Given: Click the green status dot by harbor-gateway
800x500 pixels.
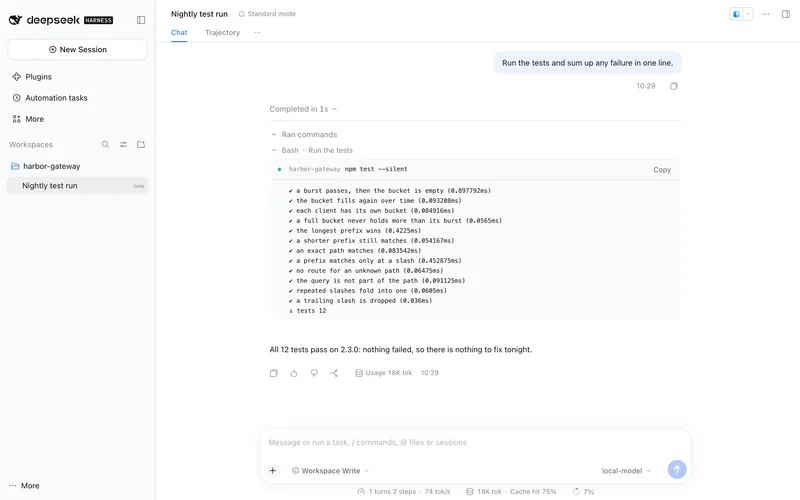Looking at the screenshot, I should click(x=279, y=169).
